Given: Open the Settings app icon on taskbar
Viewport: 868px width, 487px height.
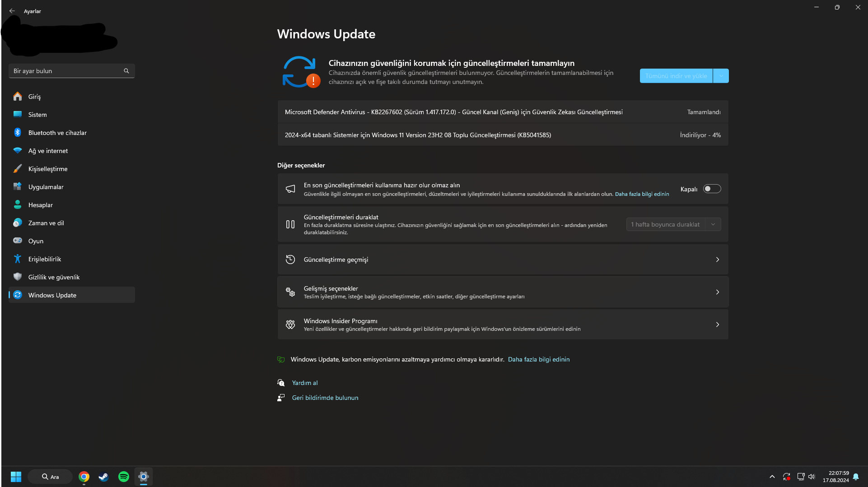Looking at the screenshot, I should click(x=144, y=477).
